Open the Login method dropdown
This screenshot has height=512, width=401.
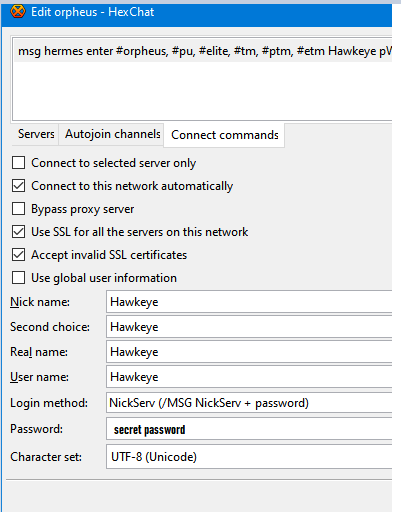point(249,403)
